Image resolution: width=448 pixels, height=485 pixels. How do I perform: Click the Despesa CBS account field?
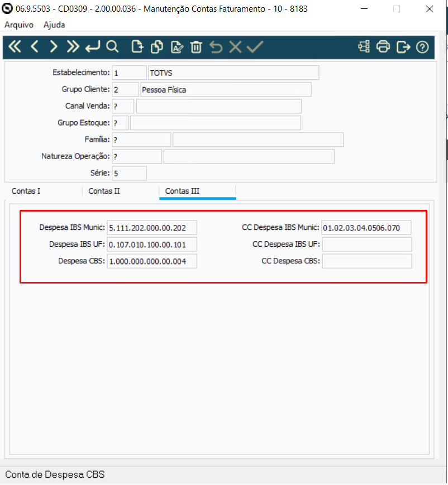click(152, 261)
